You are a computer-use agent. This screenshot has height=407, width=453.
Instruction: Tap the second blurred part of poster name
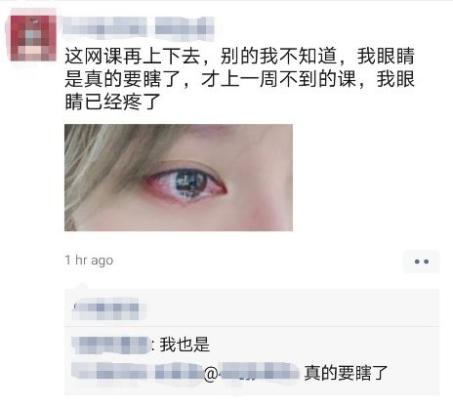click(184, 26)
